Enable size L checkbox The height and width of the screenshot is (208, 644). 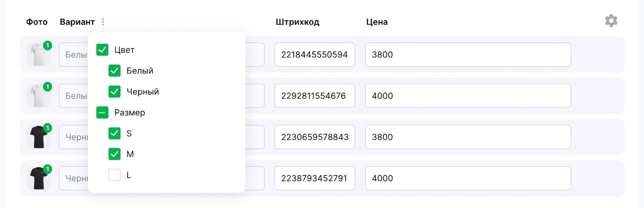click(115, 175)
